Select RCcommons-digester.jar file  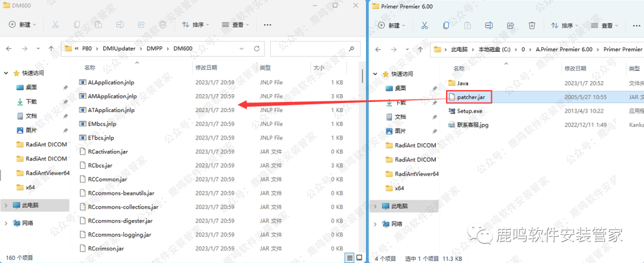[120, 221]
